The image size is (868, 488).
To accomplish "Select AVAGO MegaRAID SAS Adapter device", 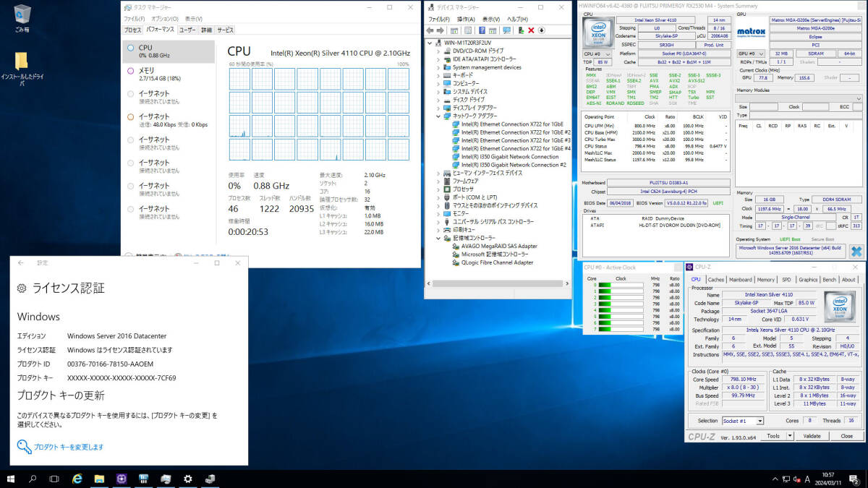I will (499, 246).
